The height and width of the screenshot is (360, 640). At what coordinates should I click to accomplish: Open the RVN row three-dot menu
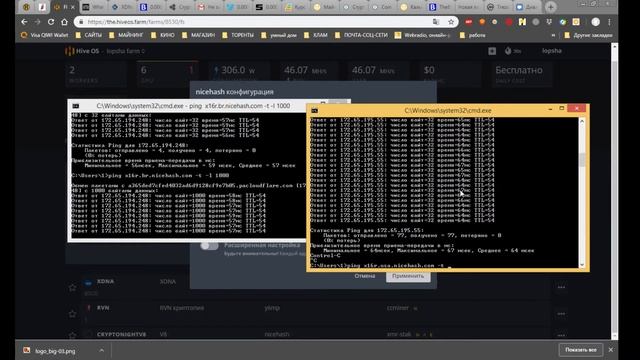tap(561, 314)
